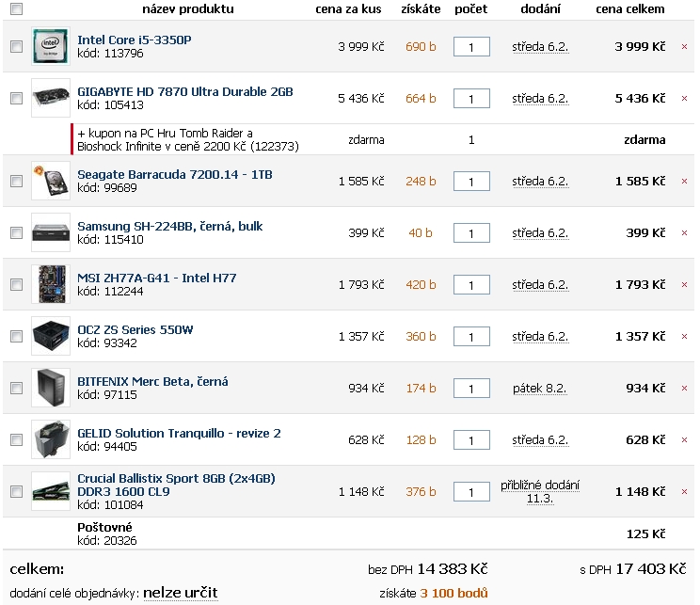This screenshot has width=700, height=605.
Task: Remove MSI ZH77A-G41 with red X
Action: tap(684, 285)
